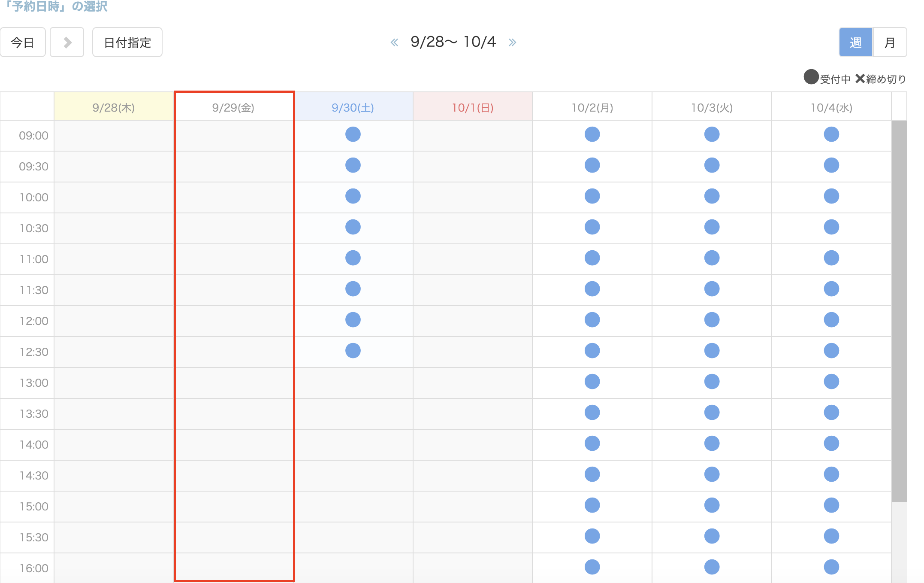Select the 10/4 13:00 reservation circle
This screenshot has width=924, height=583.
pos(831,382)
